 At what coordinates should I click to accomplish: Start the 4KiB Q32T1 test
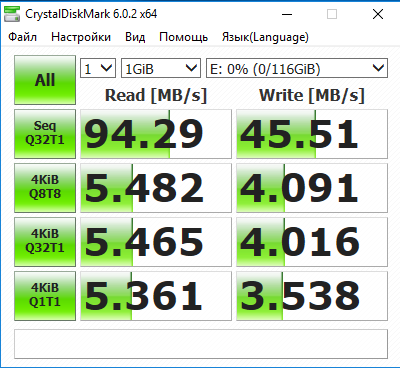point(45,242)
